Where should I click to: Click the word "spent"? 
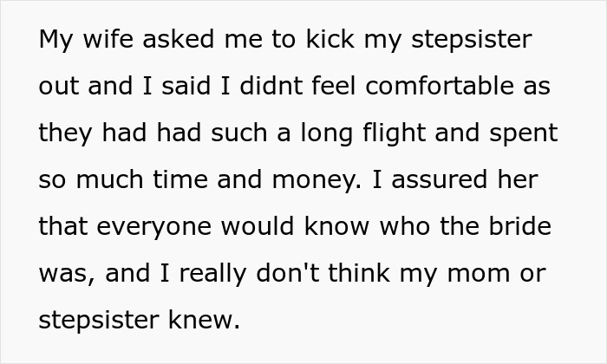tap(524, 134)
